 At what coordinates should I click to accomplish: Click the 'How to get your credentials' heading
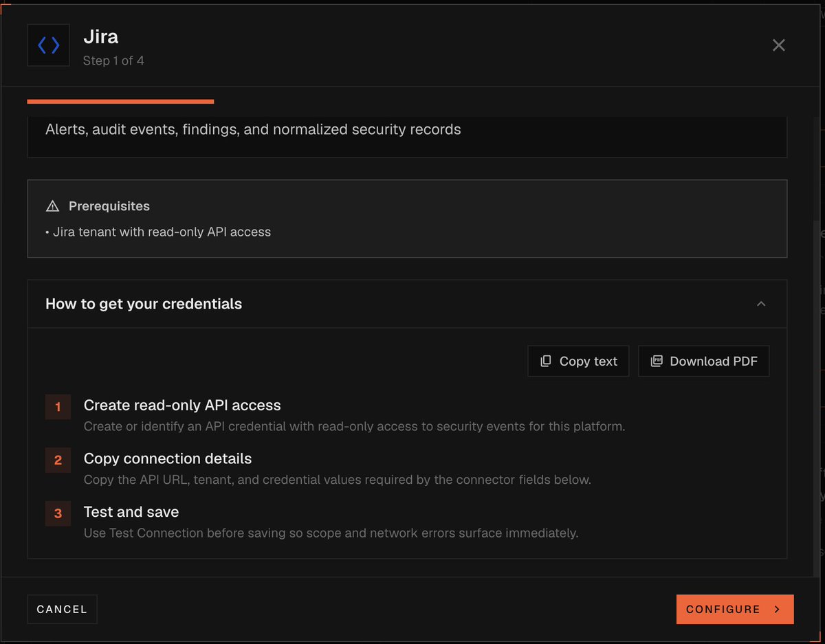[x=144, y=304]
